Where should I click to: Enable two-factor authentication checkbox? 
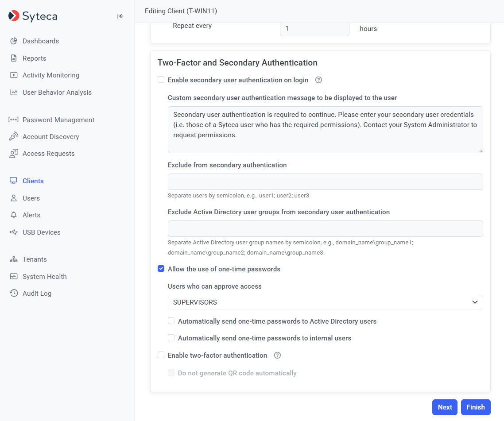coord(161,355)
